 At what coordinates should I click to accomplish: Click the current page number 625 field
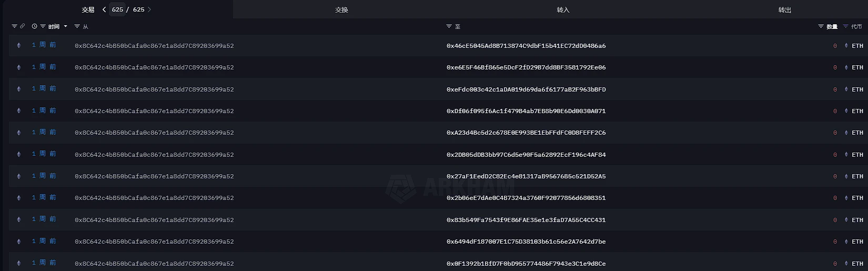coord(117,9)
